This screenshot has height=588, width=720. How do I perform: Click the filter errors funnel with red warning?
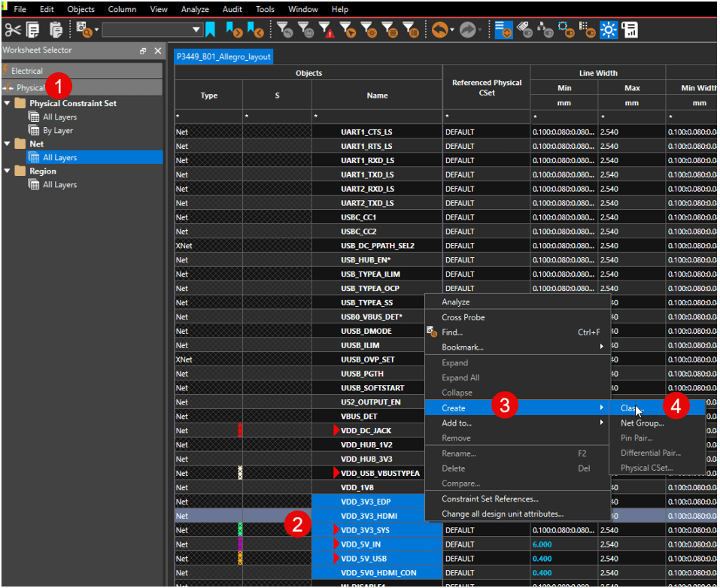327,30
